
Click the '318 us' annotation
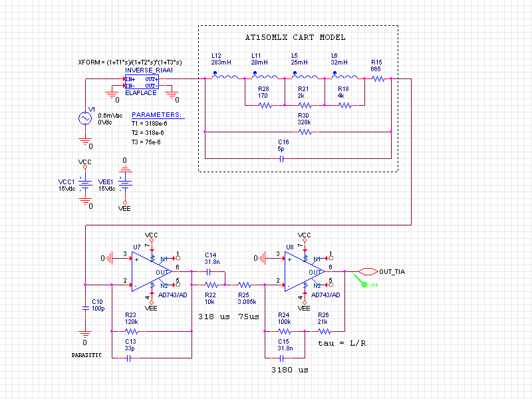coord(214,317)
